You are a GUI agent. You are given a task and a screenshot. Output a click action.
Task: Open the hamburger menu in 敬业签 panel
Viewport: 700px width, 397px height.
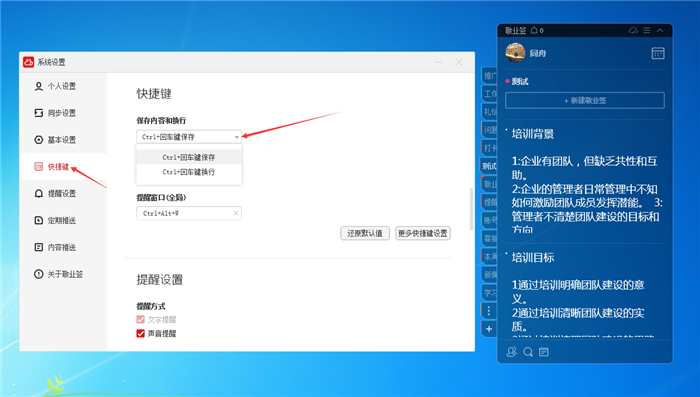646,30
